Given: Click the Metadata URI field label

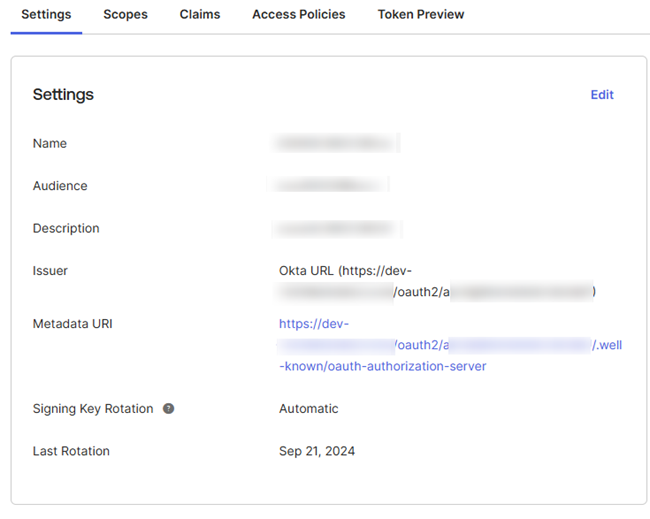Looking at the screenshot, I should [72, 324].
